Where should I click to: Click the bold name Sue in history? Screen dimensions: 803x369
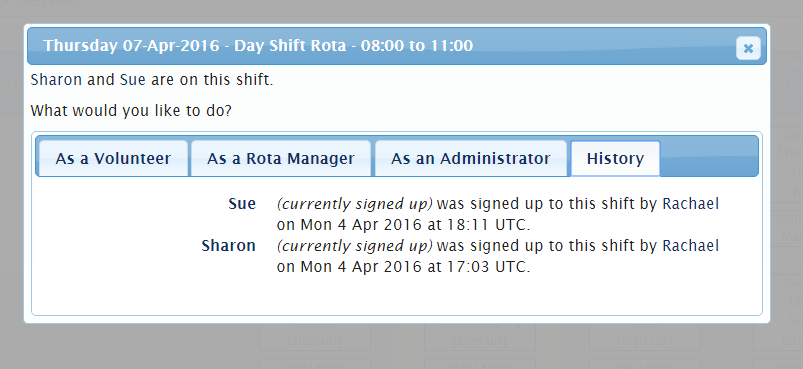242,204
